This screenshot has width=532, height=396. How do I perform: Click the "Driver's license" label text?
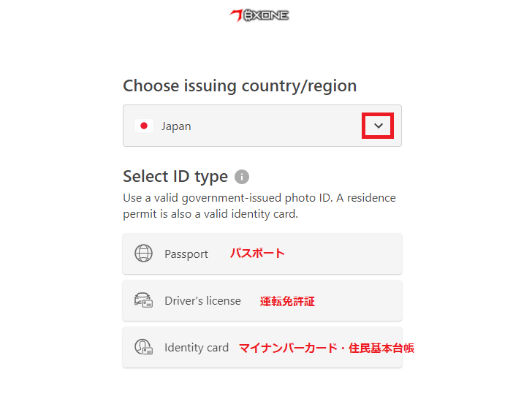tap(202, 300)
